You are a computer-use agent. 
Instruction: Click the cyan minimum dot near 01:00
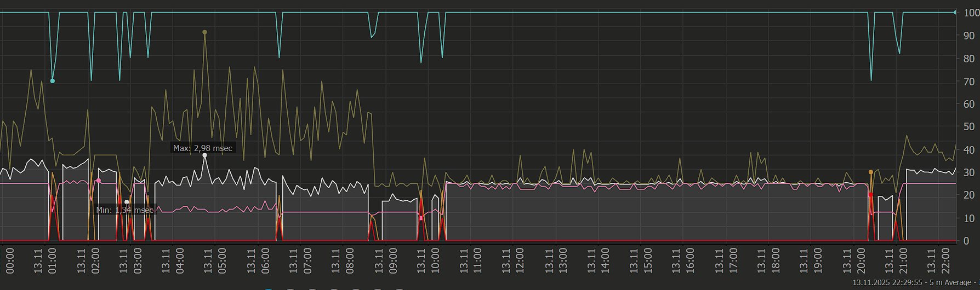pos(53,81)
